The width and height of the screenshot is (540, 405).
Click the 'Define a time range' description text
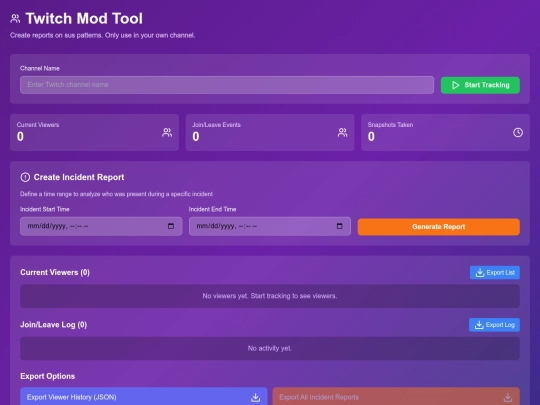pyautogui.click(x=116, y=194)
